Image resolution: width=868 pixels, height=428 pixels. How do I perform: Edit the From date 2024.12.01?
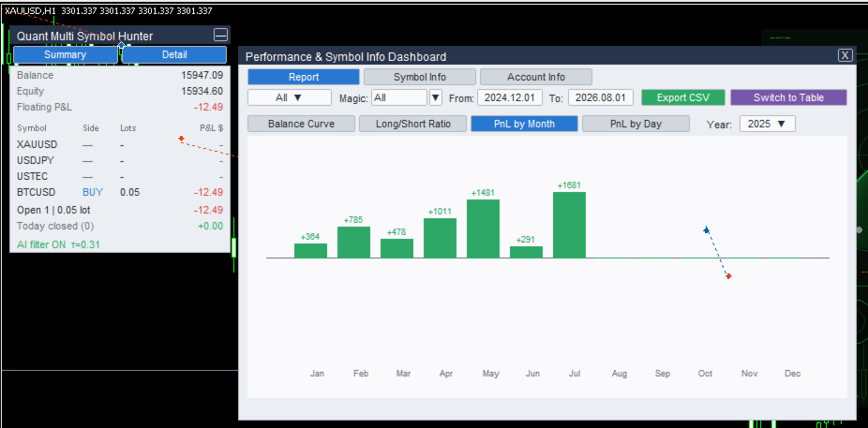(509, 97)
